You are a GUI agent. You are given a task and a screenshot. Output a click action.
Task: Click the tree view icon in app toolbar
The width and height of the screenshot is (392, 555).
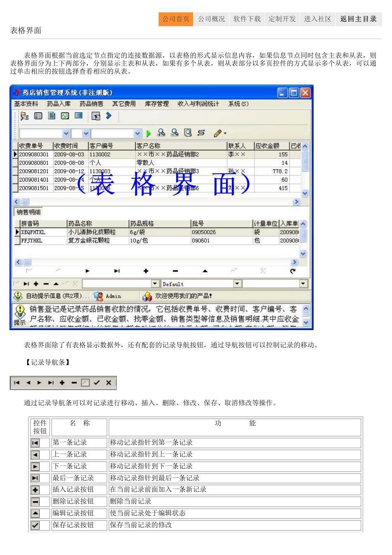(24, 116)
